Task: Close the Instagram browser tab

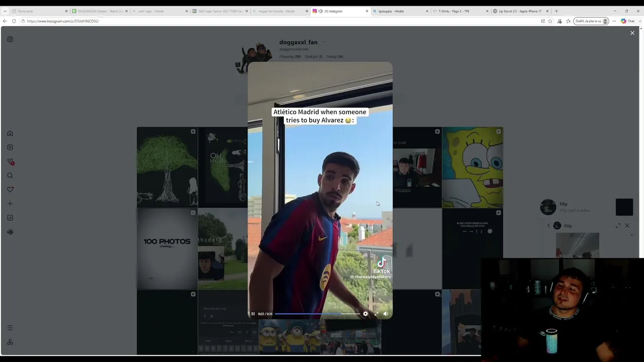Action: pos(367,11)
